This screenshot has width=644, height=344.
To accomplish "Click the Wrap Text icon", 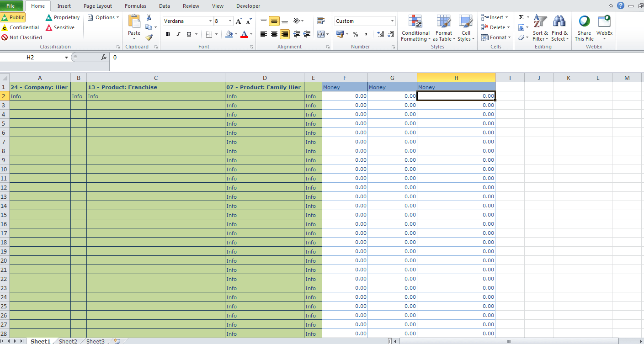I will coord(321,21).
